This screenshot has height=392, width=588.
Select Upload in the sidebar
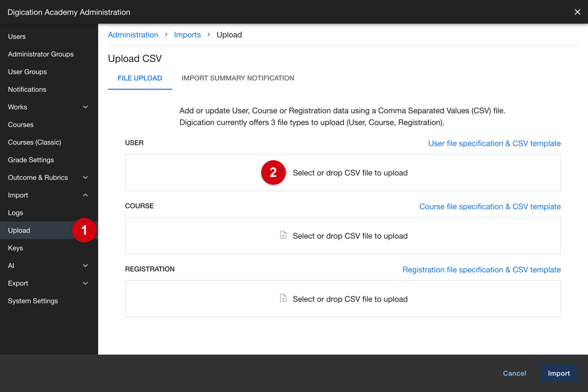tap(49, 230)
